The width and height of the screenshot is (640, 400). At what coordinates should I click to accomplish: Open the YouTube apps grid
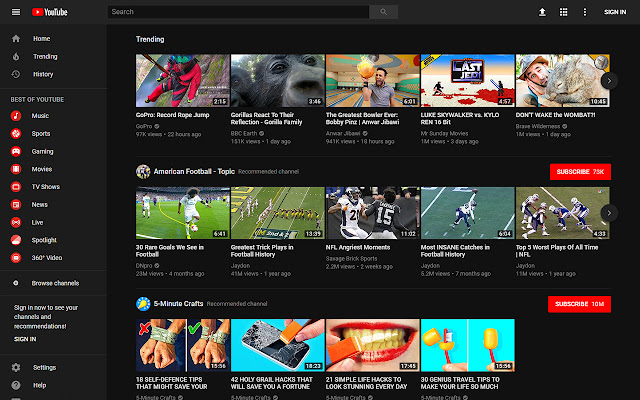[563, 12]
